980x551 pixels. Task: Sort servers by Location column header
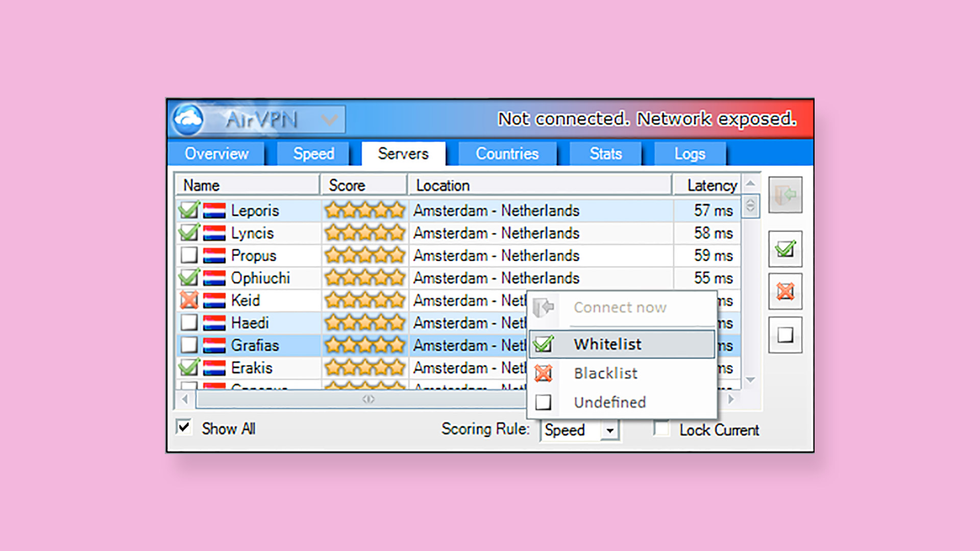(x=540, y=185)
